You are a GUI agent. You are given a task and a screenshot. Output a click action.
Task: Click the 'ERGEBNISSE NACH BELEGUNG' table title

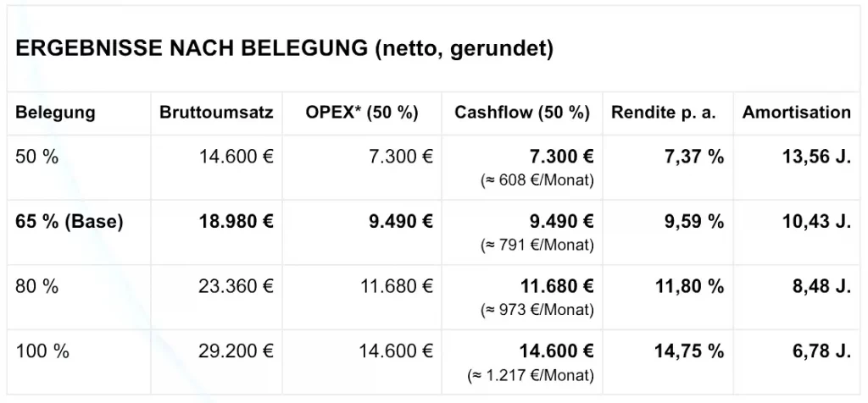pos(284,49)
